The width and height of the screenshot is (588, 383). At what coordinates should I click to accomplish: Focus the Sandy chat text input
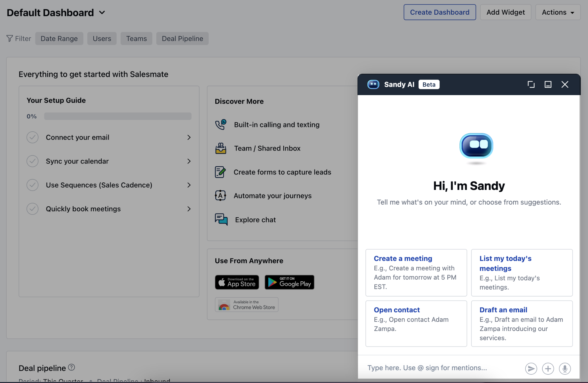click(x=442, y=368)
